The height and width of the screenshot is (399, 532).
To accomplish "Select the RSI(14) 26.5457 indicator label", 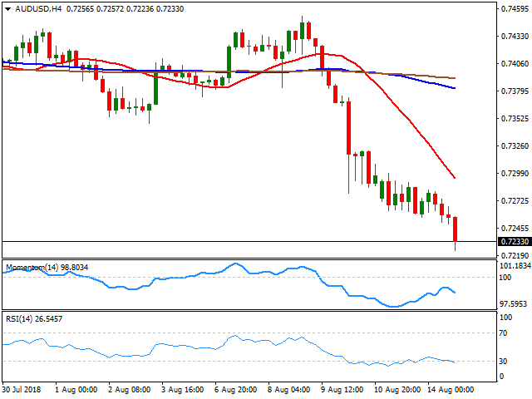I will [34, 319].
